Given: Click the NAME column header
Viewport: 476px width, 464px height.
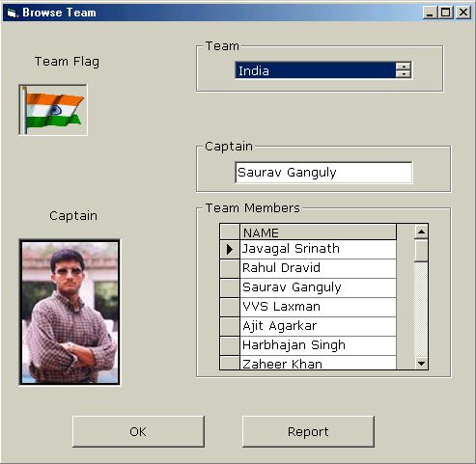Looking at the screenshot, I should [318, 232].
